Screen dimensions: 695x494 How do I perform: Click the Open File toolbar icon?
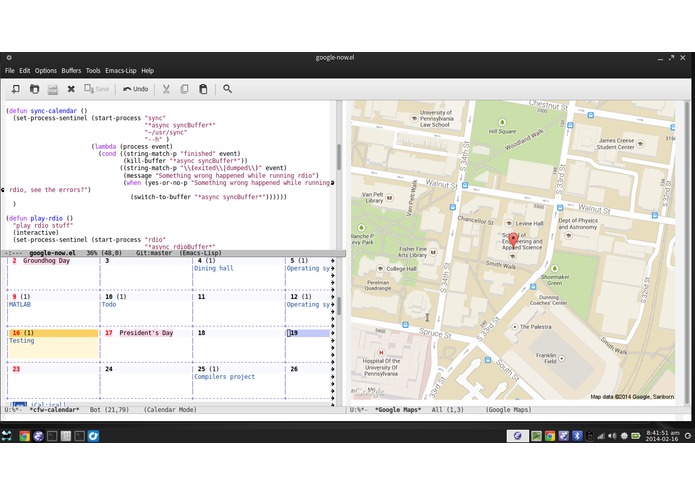point(34,89)
